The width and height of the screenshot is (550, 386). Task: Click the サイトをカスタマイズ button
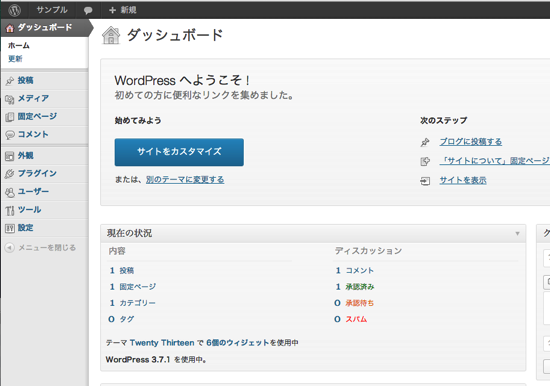point(179,152)
